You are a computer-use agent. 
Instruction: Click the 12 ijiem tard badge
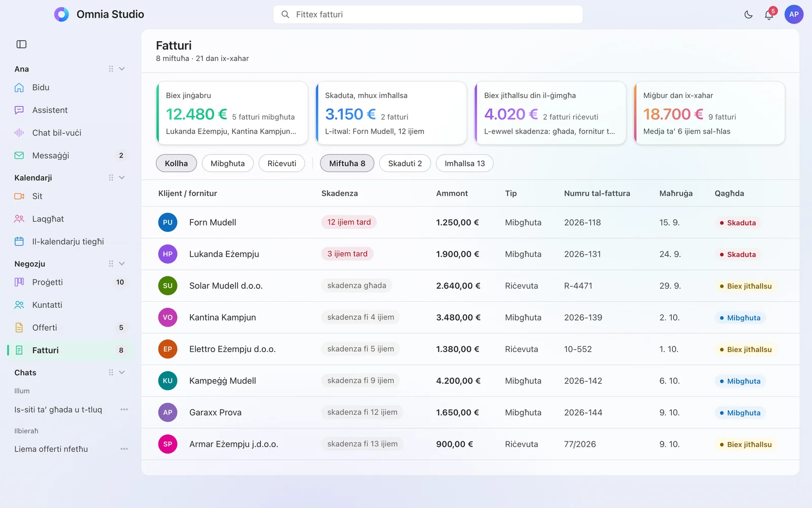point(349,222)
